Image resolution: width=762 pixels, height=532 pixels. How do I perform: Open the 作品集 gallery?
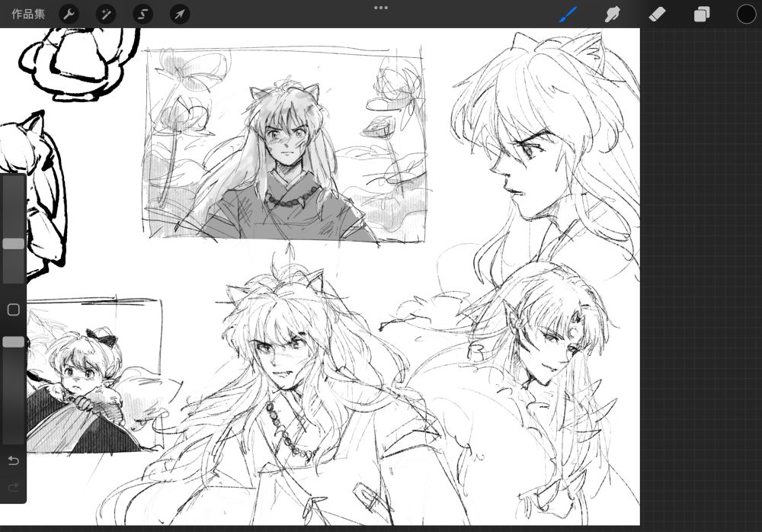(28, 14)
